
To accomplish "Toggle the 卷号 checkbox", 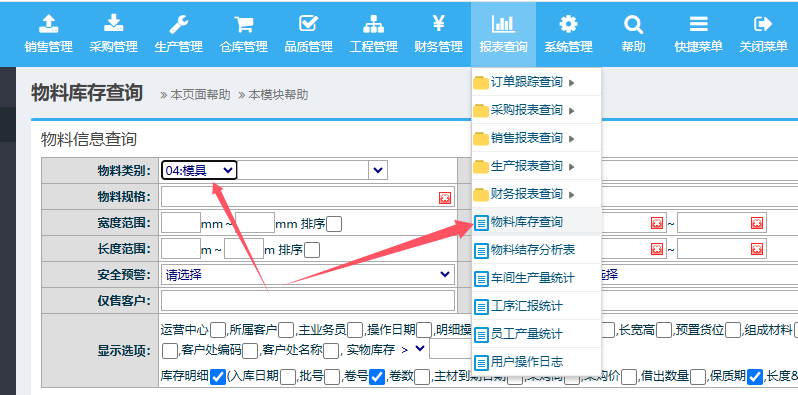I will click(377, 377).
